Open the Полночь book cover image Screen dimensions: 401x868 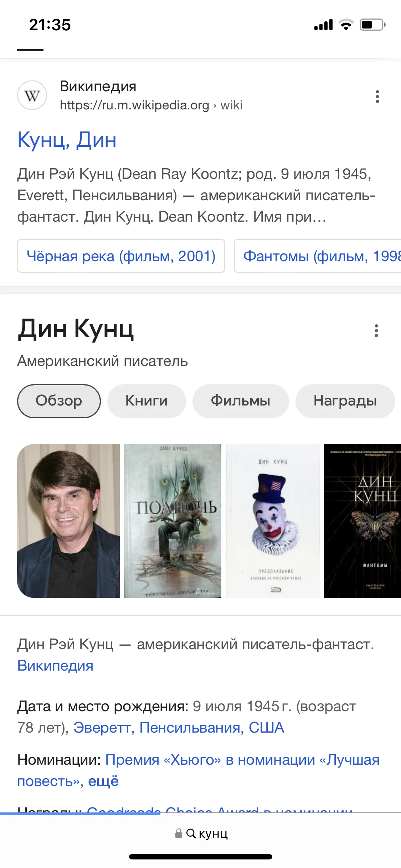click(173, 521)
